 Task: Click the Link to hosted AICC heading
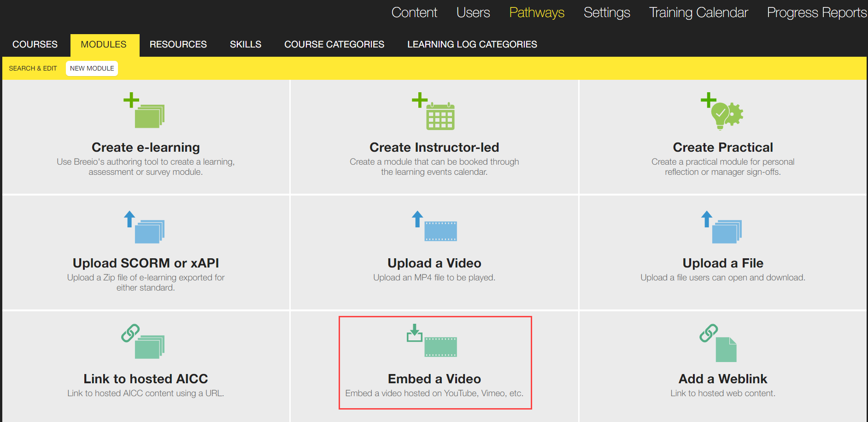146,379
